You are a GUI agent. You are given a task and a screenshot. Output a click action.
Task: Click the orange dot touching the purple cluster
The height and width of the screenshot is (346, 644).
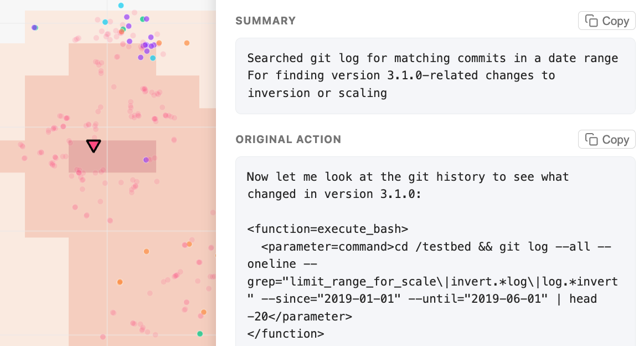(159, 43)
